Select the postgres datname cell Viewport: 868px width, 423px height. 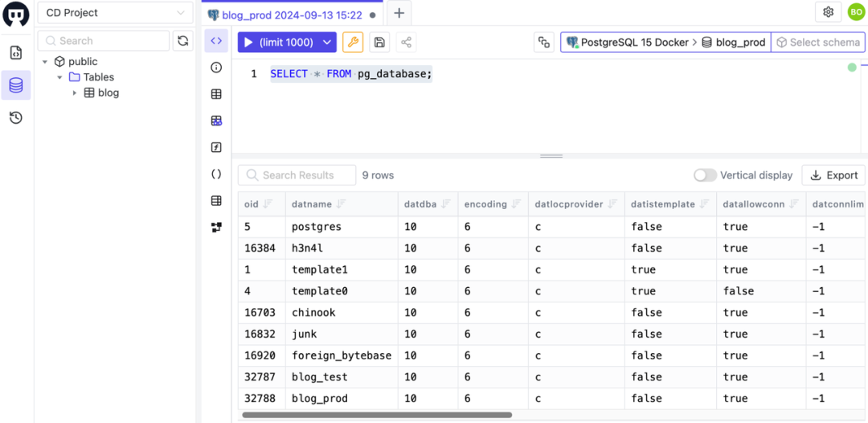pos(342,227)
